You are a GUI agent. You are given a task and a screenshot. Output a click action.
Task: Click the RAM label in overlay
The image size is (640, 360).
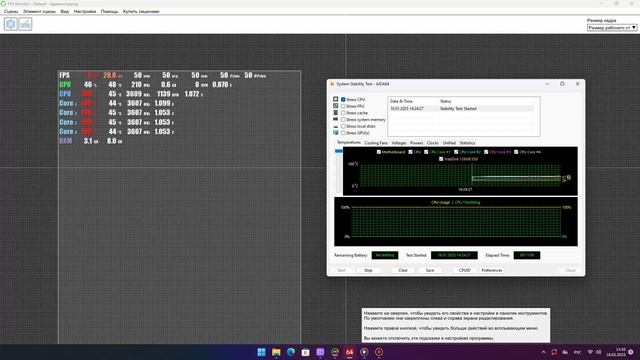[66, 141]
